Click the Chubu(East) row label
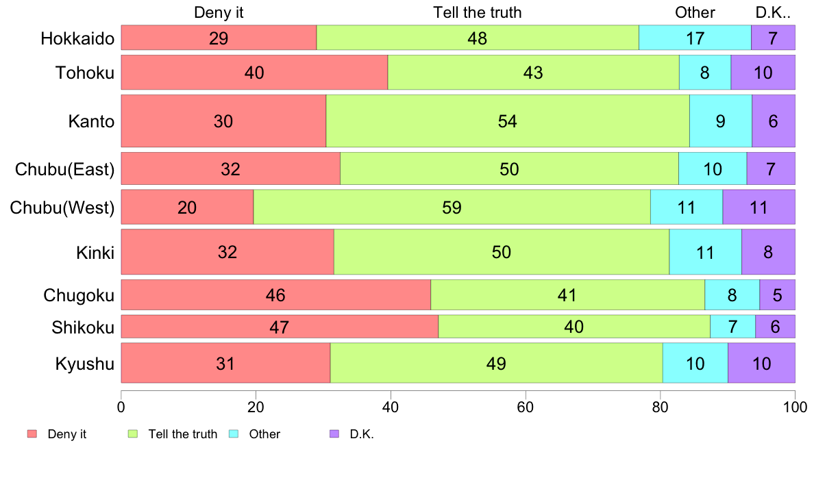Image resolution: width=814 pixels, height=504 pixels. coord(64,169)
